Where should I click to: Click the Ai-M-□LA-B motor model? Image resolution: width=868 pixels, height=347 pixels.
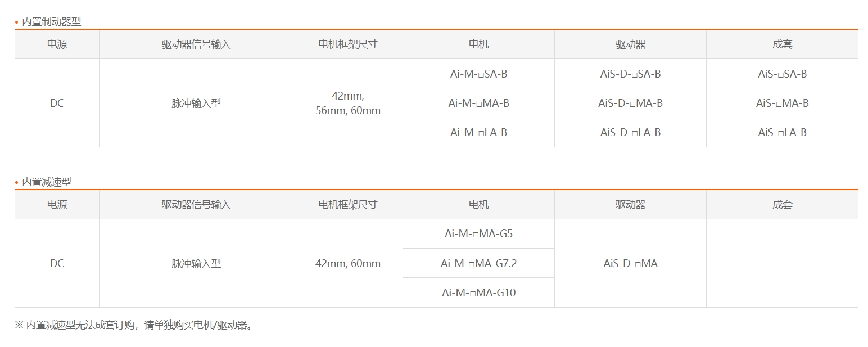[x=478, y=132]
